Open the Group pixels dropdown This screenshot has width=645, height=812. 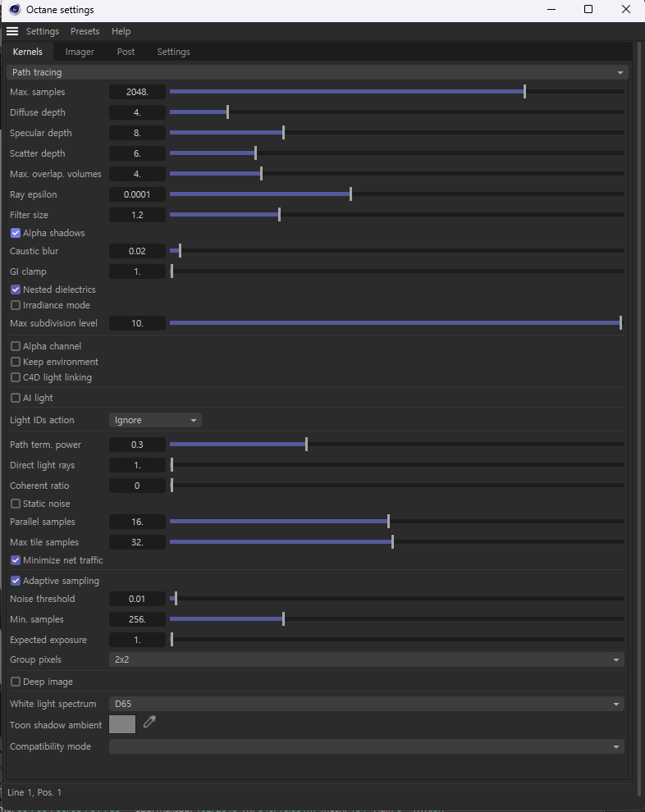click(366, 659)
